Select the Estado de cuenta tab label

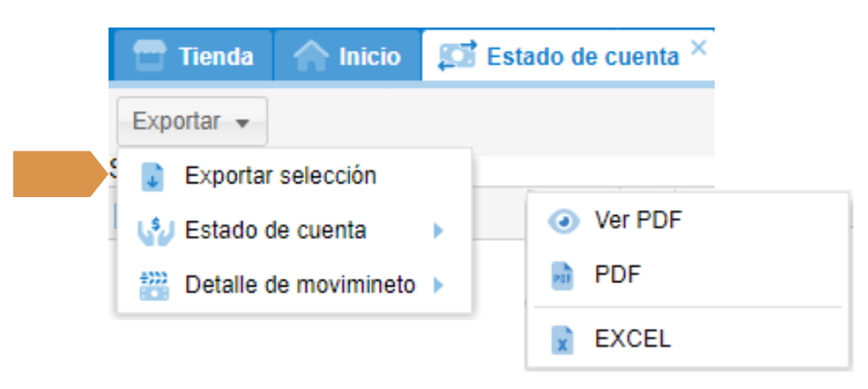[x=583, y=57]
